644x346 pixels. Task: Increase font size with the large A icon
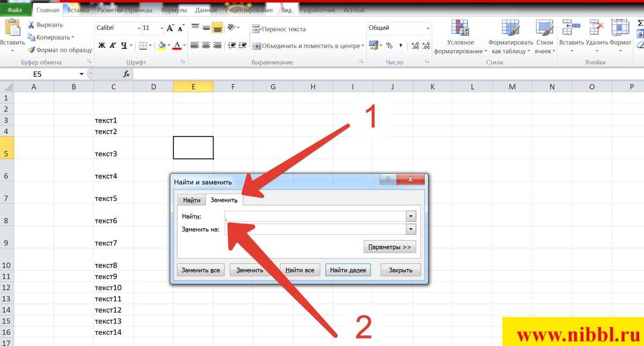tap(171, 28)
